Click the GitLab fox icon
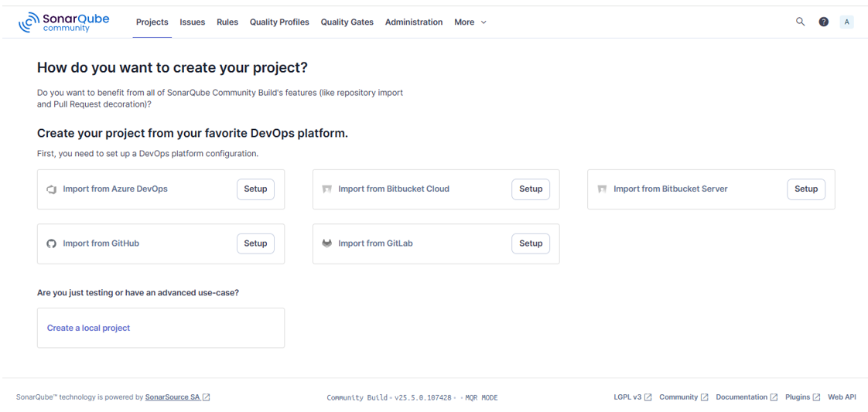The width and height of the screenshot is (868, 412). point(326,243)
